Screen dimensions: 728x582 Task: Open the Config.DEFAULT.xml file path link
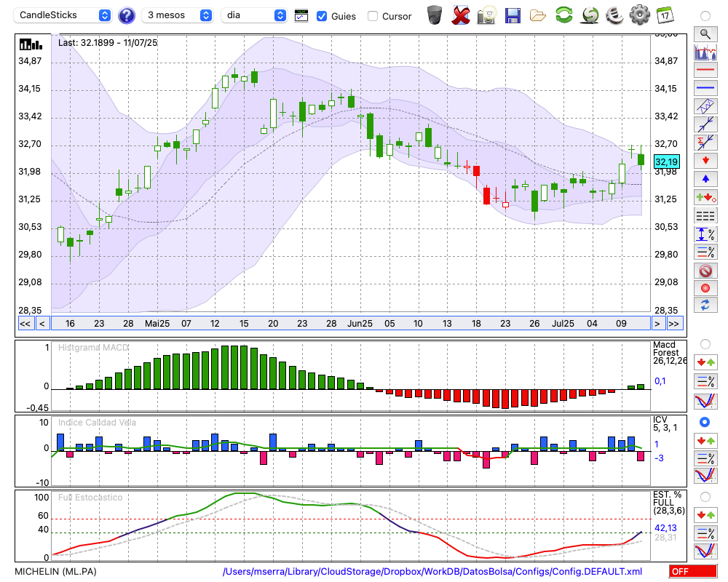coord(432,571)
